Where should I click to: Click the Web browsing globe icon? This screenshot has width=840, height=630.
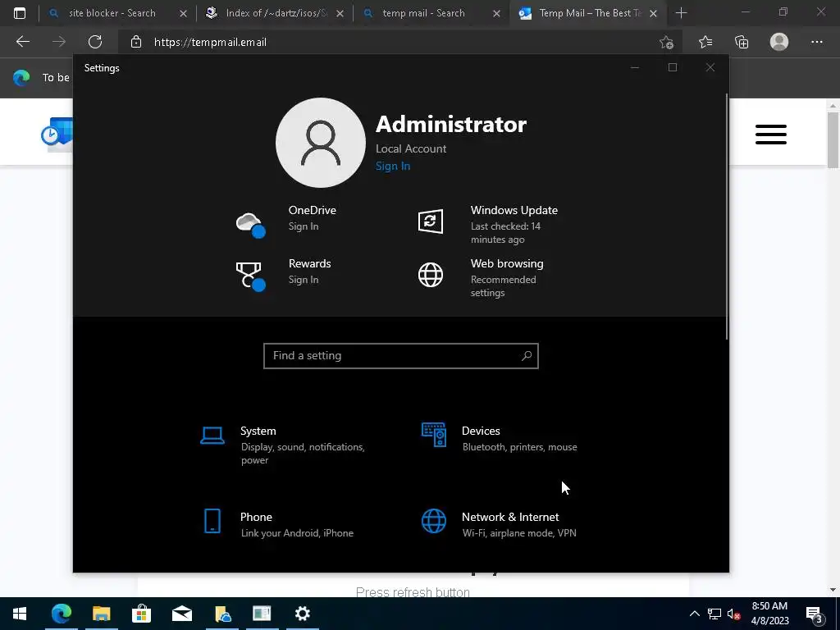431,275
